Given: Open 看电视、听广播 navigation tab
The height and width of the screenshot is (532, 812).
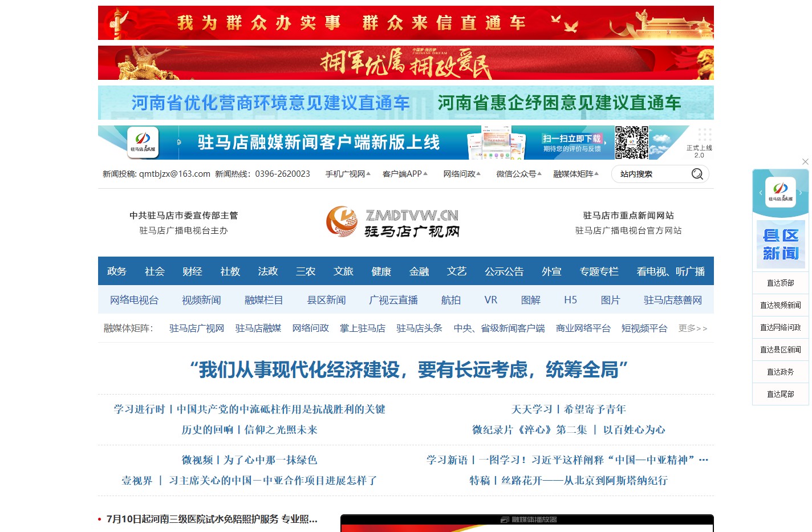Looking at the screenshot, I should click(x=671, y=271).
